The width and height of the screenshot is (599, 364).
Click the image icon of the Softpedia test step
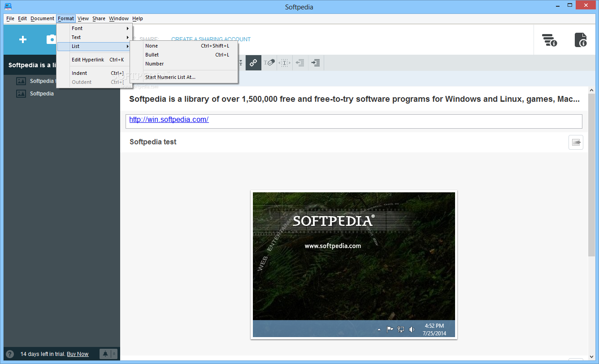click(21, 81)
